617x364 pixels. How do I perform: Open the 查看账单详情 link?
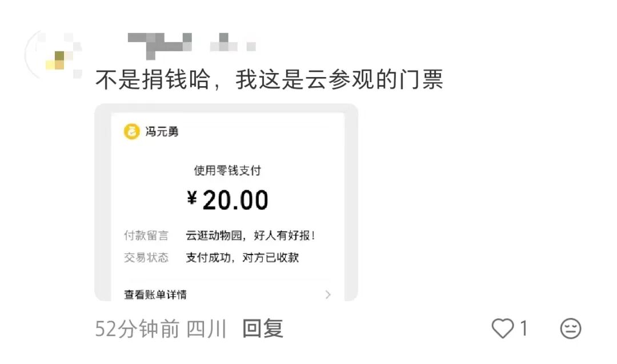pyautogui.click(x=155, y=294)
